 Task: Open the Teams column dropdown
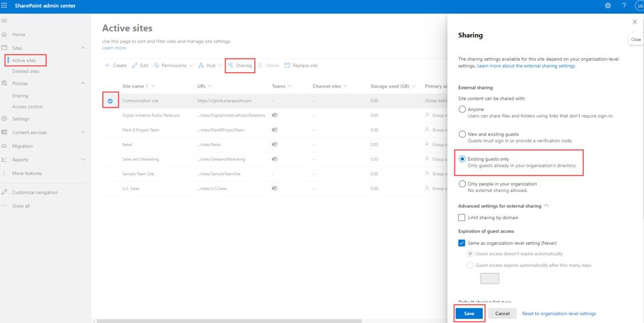pos(290,86)
